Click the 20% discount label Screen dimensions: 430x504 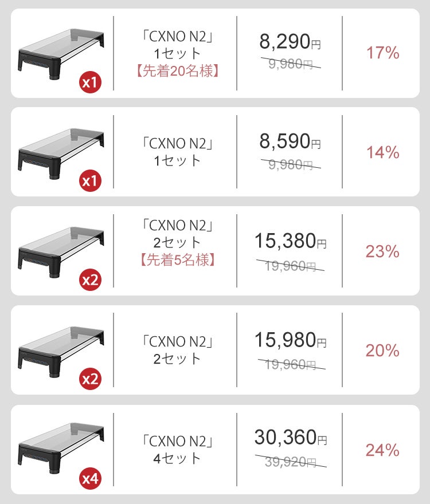pyautogui.click(x=382, y=351)
